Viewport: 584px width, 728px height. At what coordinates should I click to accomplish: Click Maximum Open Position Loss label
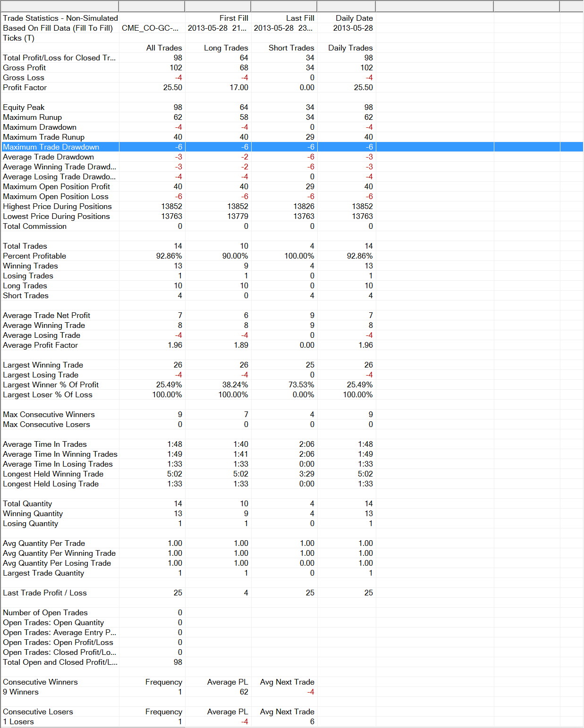[x=56, y=196]
